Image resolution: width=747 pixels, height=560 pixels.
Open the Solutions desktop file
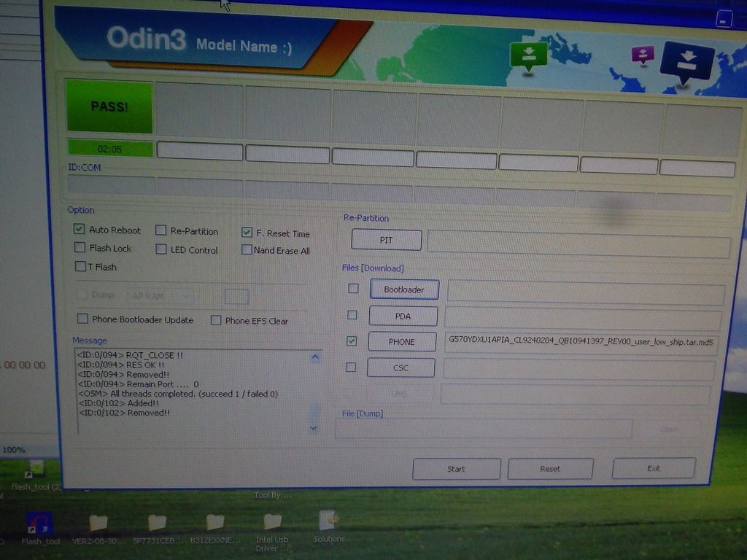329,526
